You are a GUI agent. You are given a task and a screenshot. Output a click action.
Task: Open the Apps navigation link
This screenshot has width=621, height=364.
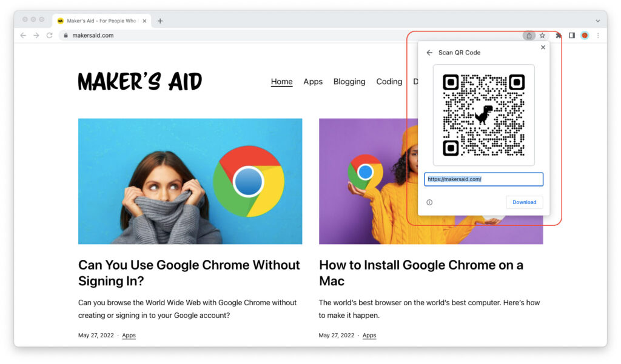click(313, 82)
